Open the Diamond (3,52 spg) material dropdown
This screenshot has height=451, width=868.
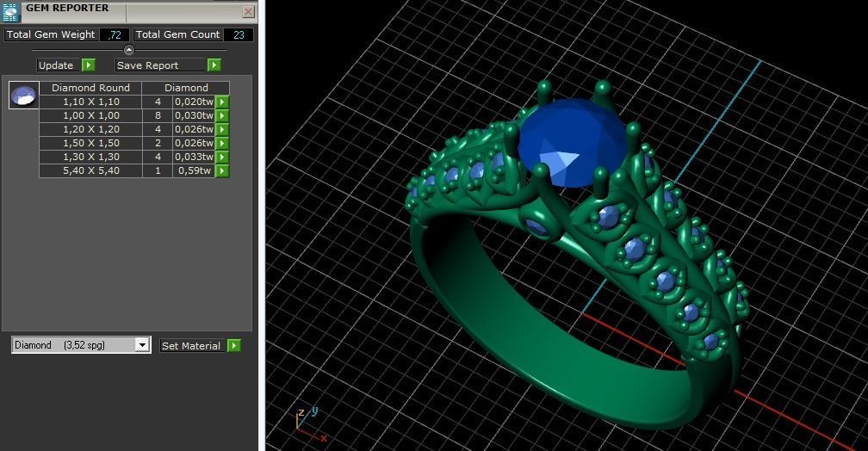point(142,345)
